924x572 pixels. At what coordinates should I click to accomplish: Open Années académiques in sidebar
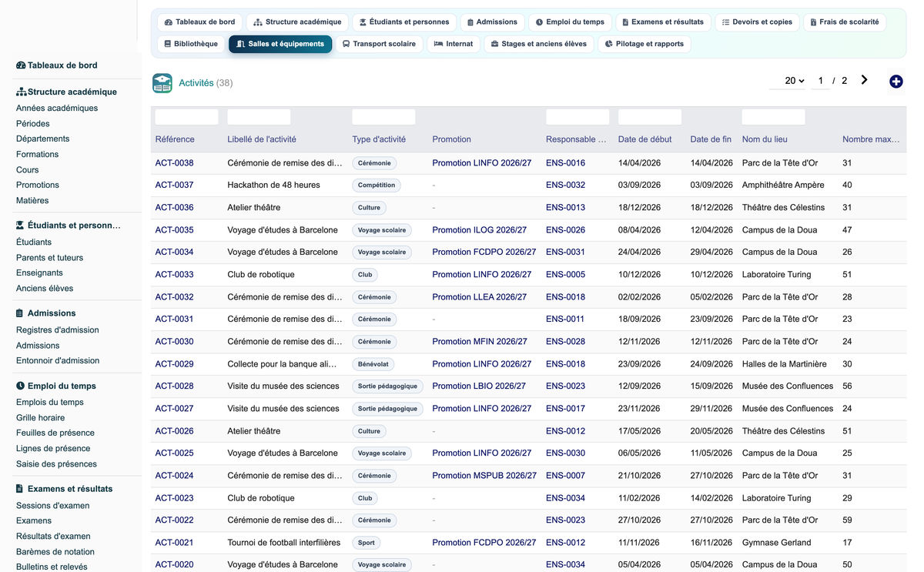click(57, 109)
